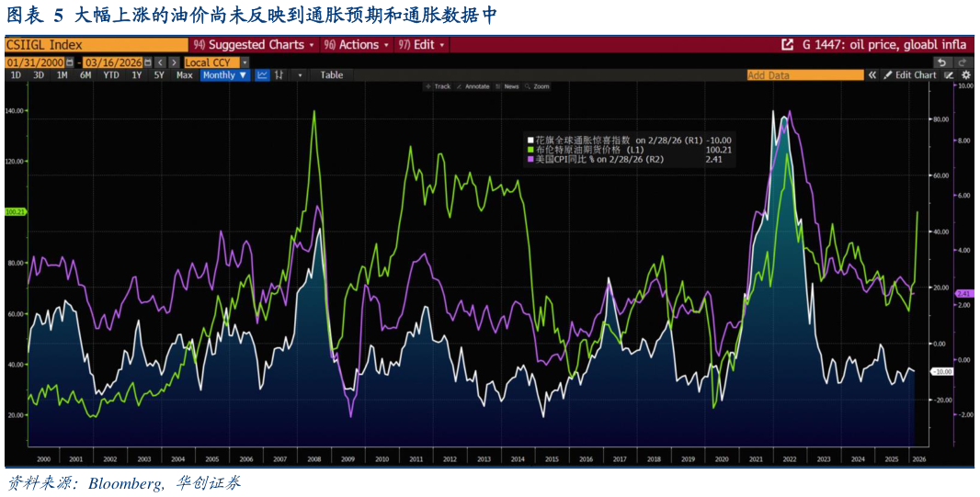Screen dimensions: 980x497
Task: Open the start date calendar icon
Action: pyautogui.click(x=70, y=62)
